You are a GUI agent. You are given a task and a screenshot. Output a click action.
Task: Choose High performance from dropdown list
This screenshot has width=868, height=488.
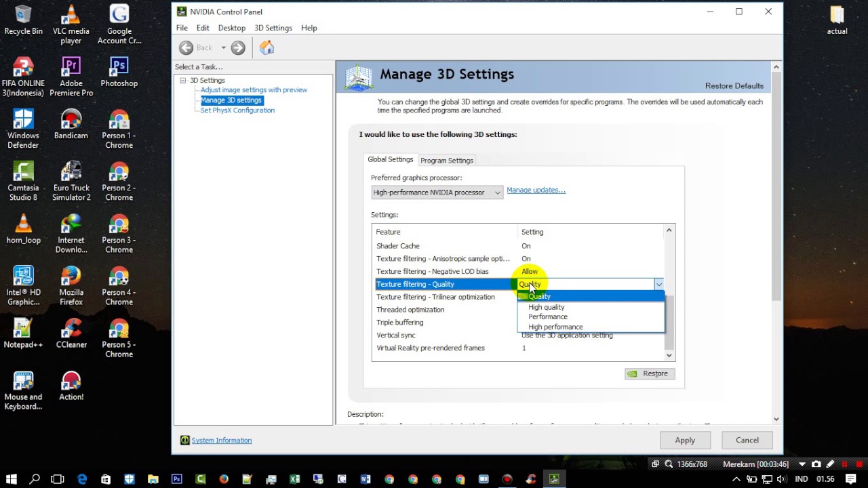pyautogui.click(x=555, y=327)
